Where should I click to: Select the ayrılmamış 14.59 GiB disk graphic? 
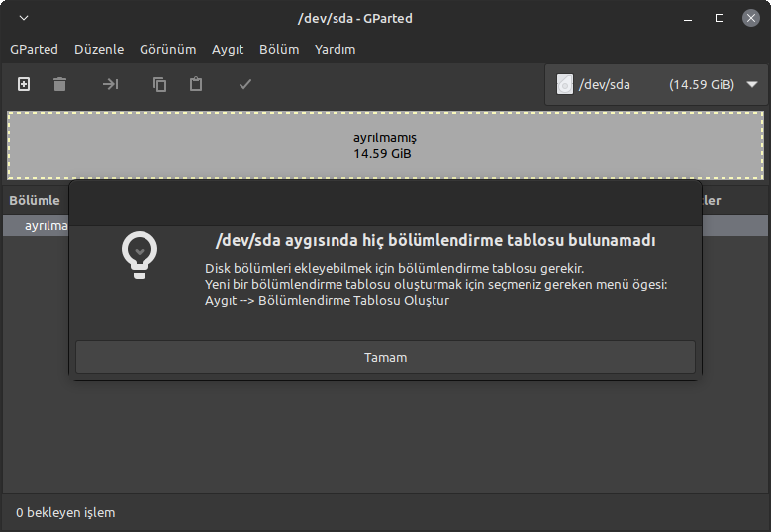click(x=386, y=145)
